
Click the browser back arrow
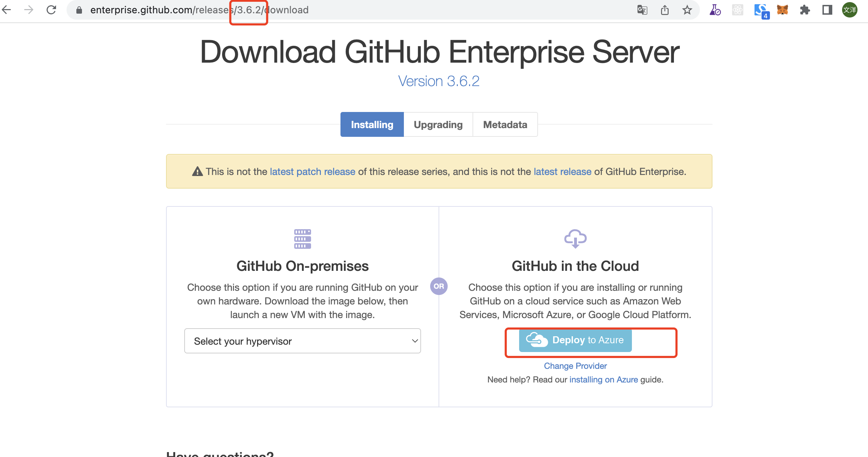(x=7, y=10)
